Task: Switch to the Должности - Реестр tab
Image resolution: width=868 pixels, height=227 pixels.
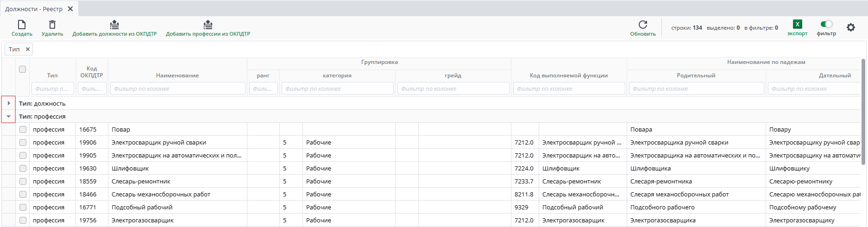Action: (x=34, y=9)
